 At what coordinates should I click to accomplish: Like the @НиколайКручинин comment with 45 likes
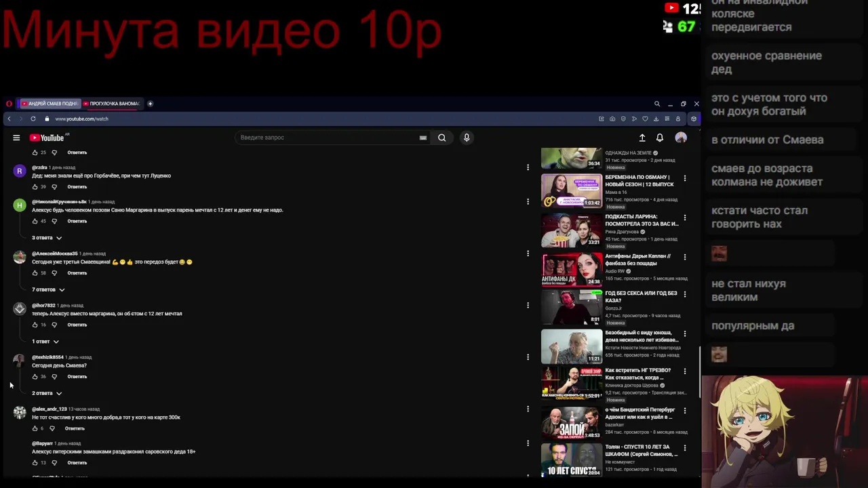(35, 221)
